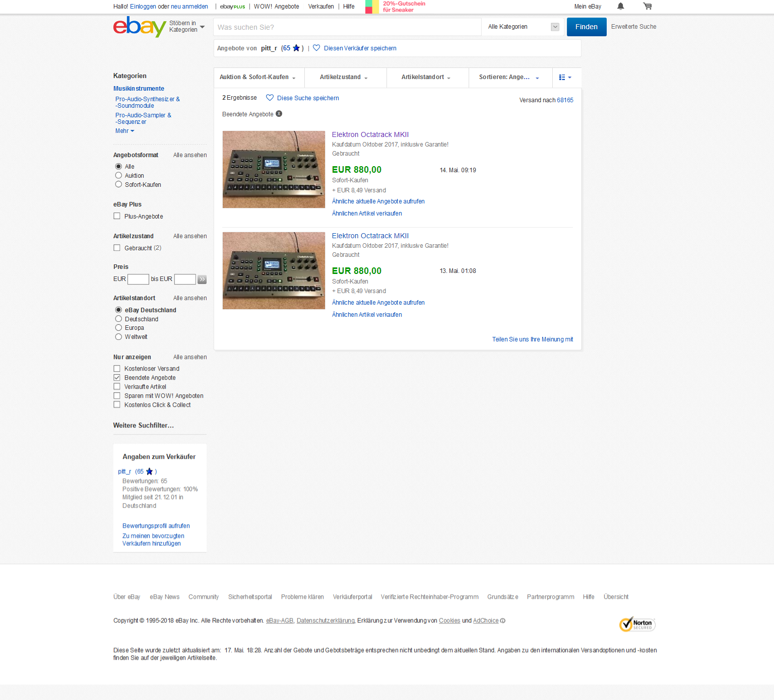The image size is (774, 700).
Task: Click the Norton Secured badge
Action: pyautogui.click(x=637, y=624)
